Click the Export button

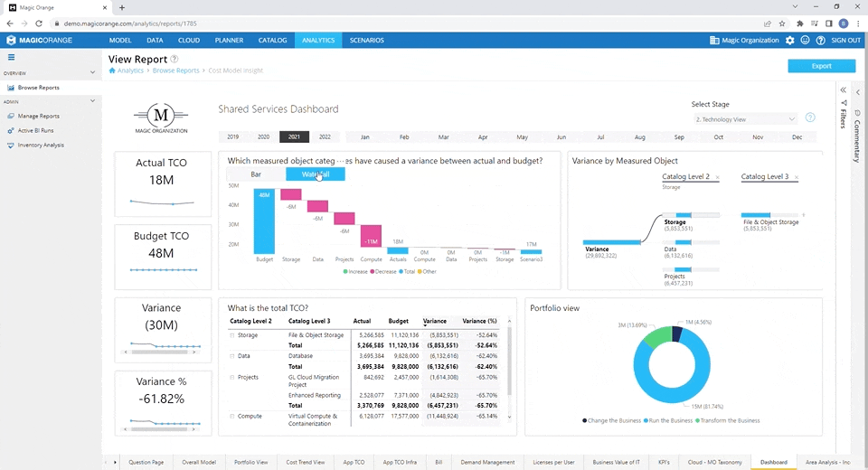pyautogui.click(x=821, y=66)
